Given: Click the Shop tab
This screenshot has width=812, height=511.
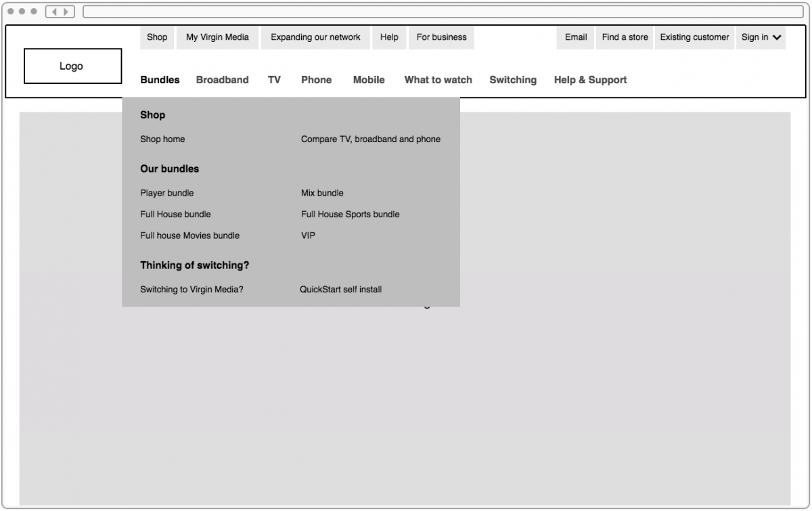Looking at the screenshot, I should pos(157,37).
